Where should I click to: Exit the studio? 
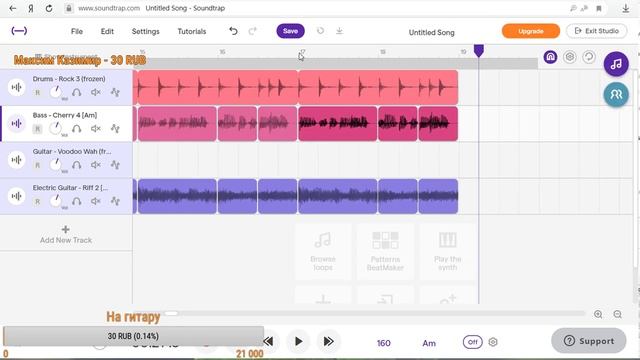[596, 31]
